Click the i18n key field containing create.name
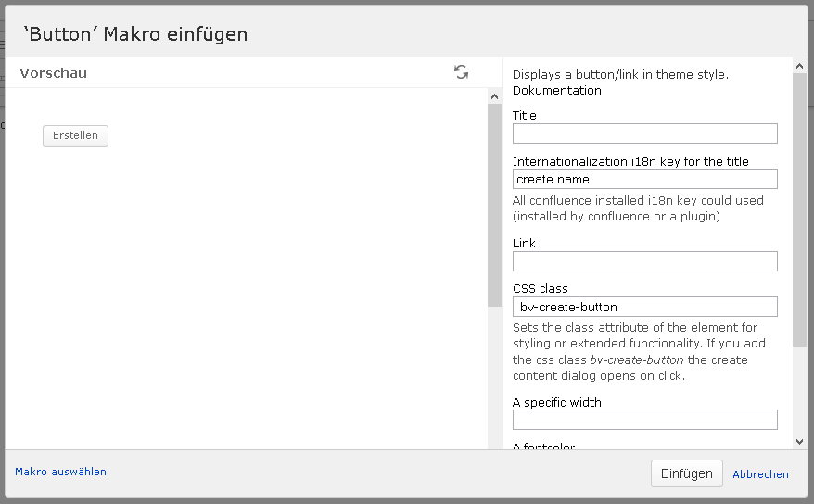The width and height of the screenshot is (814, 504). pyautogui.click(x=644, y=179)
